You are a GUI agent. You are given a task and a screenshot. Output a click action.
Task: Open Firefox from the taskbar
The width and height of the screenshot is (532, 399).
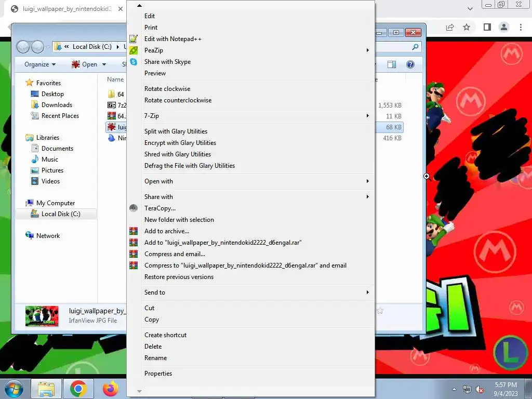click(110, 389)
